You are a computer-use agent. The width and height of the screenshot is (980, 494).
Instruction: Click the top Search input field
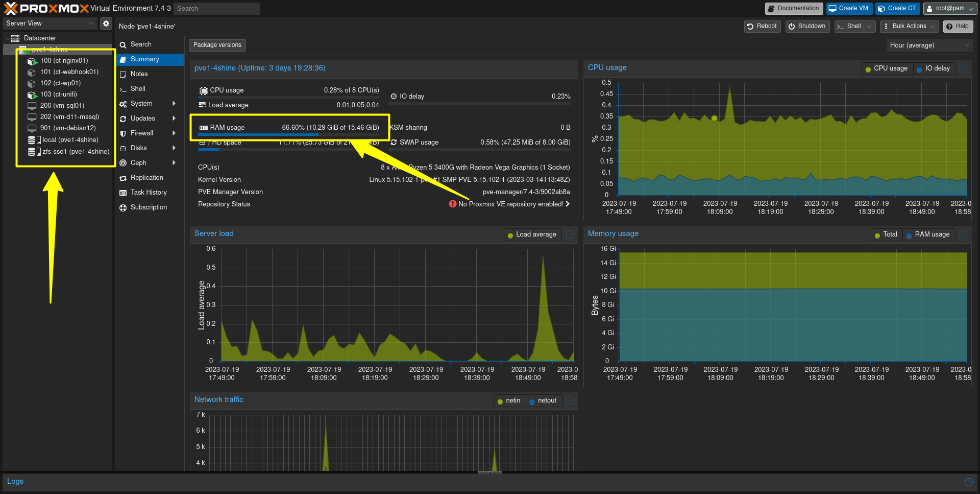pyautogui.click(x=216, y=9)
